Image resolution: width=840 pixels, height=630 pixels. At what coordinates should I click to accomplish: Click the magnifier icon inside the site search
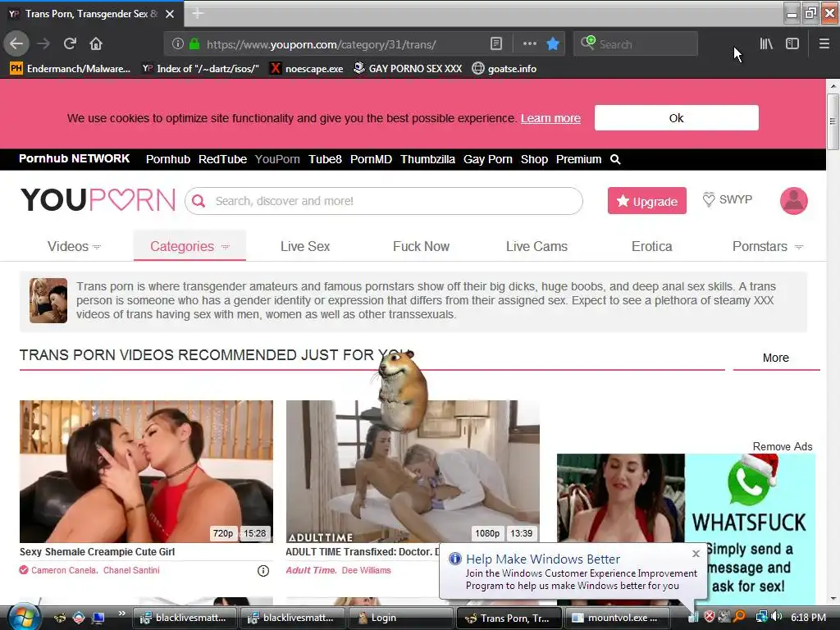pos(199,201)
